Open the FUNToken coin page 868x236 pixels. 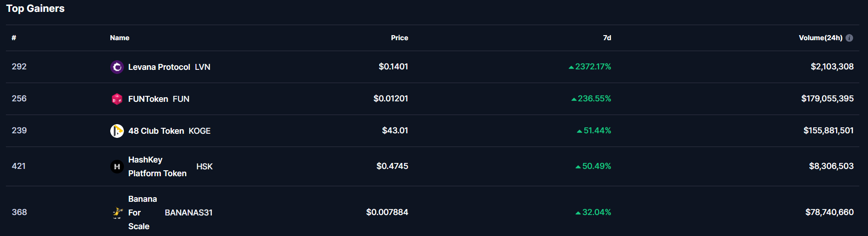(148, 99)
